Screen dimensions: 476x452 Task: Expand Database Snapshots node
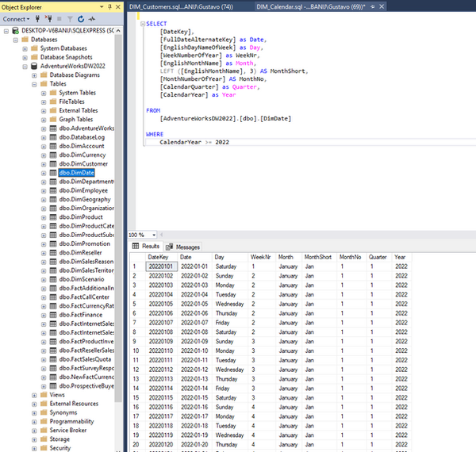coord(25,57)
